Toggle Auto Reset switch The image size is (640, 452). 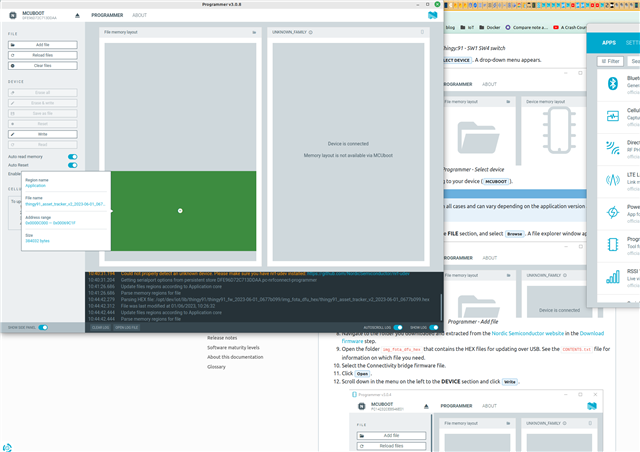[x=73, y=165]
